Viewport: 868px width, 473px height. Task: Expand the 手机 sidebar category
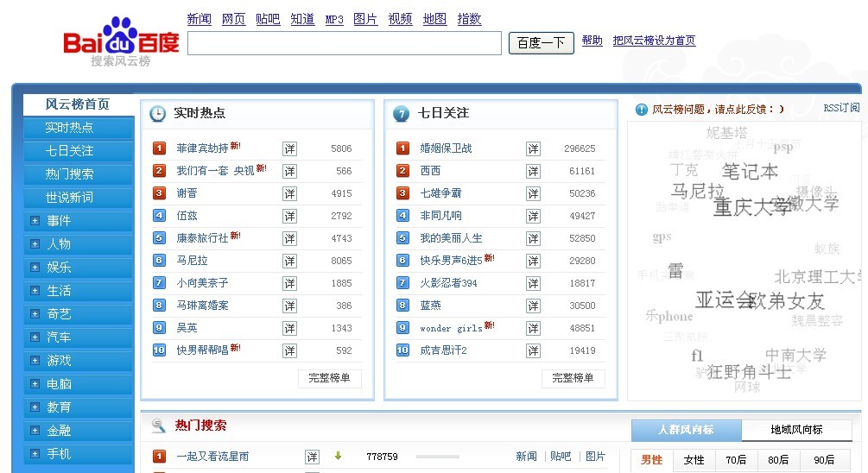tap(35, 454)
